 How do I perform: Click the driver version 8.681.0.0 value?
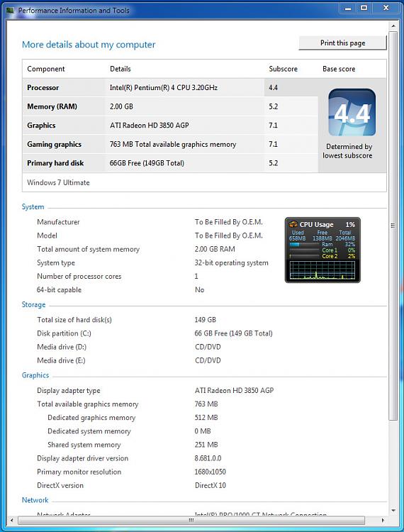208,458
